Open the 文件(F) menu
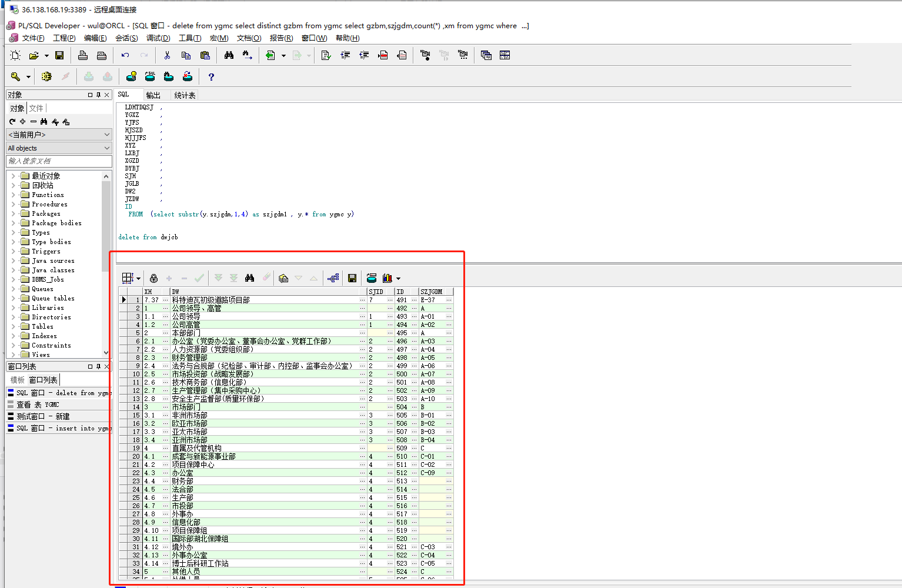902x588 pixels. click(x=33, y=38)
